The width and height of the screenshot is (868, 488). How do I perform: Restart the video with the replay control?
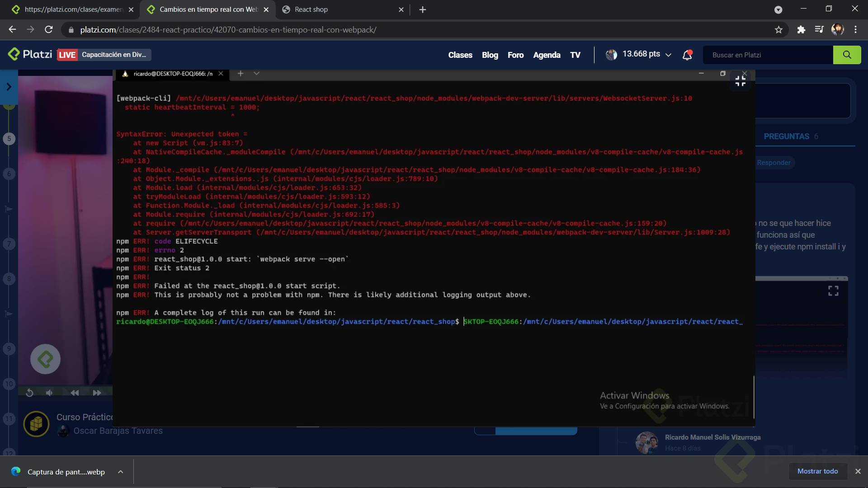coord(29,393)
